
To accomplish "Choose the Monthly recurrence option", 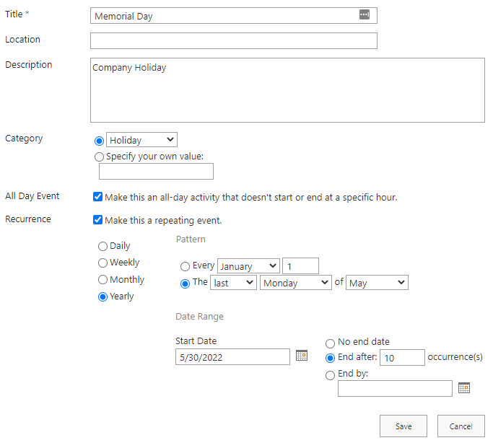I will click(102, 280).
